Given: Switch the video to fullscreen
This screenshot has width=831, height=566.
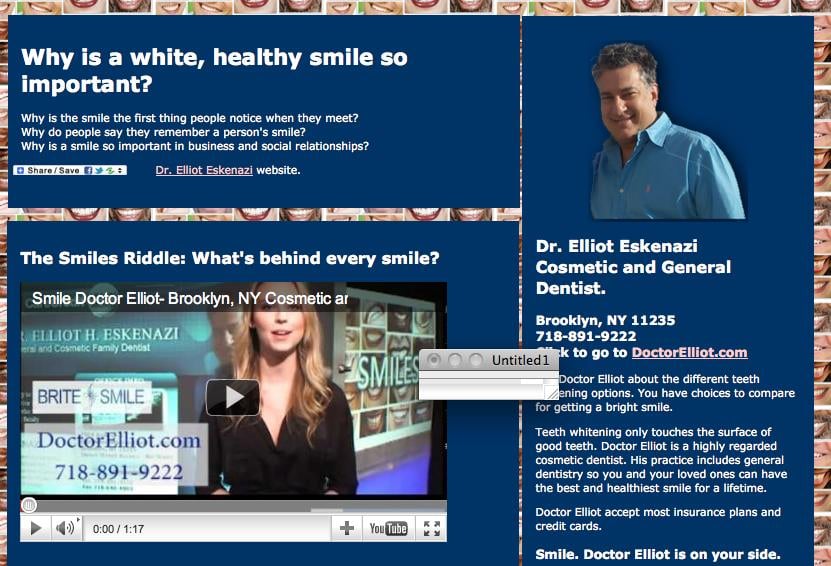Looking at the screenshot, I should (431, 528).
